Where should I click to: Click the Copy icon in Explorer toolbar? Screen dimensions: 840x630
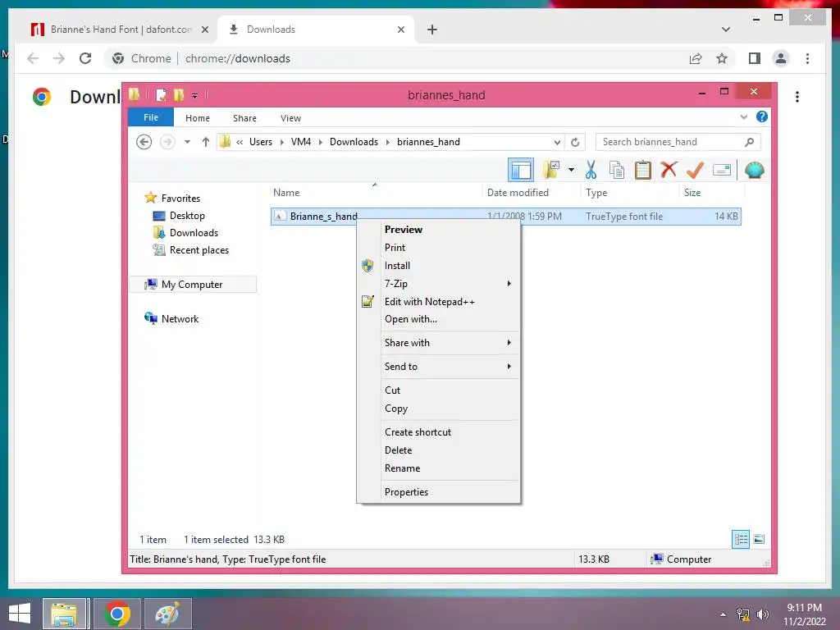(617, 170)
